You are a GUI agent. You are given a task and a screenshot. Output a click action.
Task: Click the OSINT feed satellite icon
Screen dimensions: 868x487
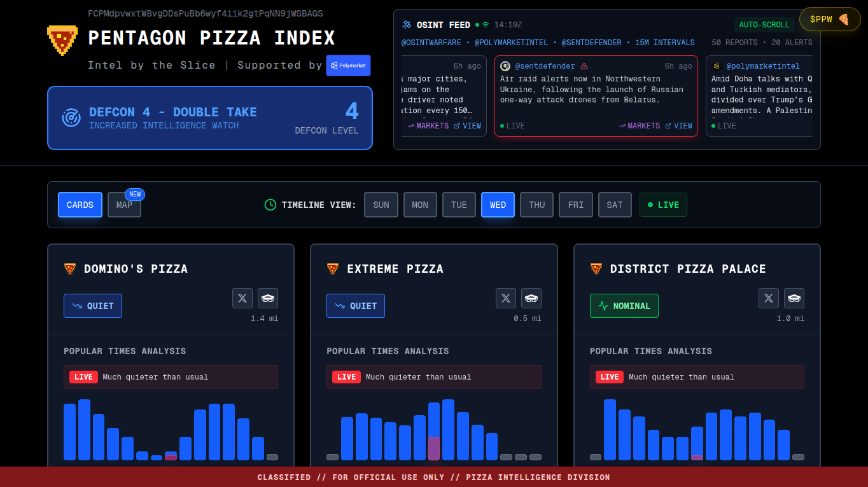(407, 25)
